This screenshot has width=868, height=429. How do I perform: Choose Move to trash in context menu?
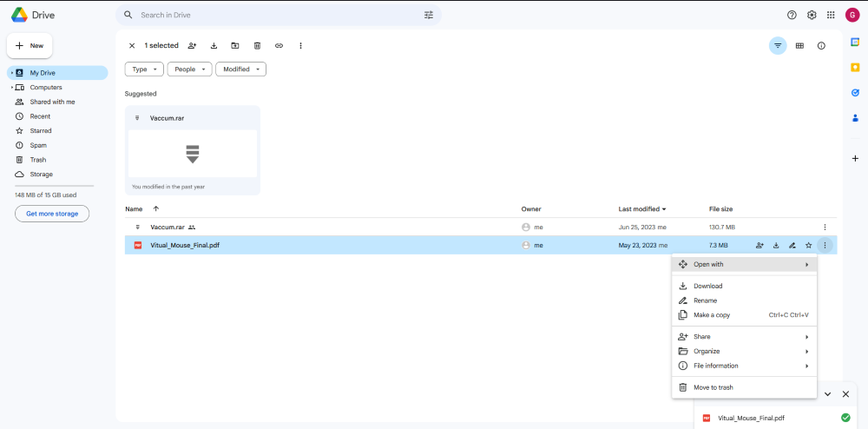click(744, 387)
